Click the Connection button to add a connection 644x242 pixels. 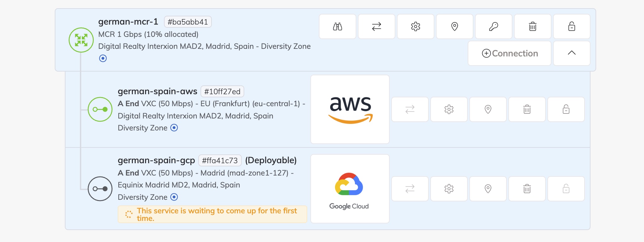[x=509, y=53]
